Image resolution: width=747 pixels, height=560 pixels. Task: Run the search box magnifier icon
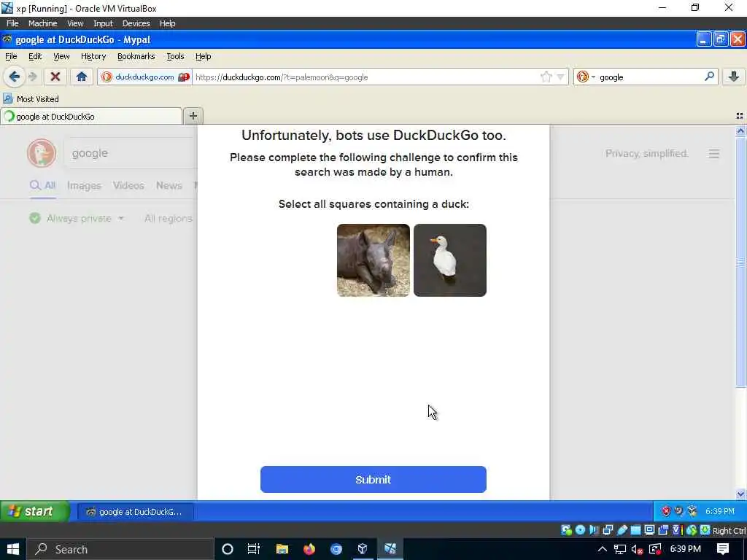pos(709,77)
